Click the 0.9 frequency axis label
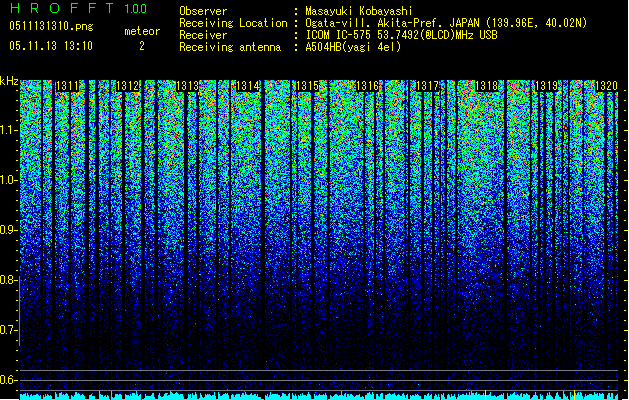This screenshot has width=629, height=400. point(9,230)
